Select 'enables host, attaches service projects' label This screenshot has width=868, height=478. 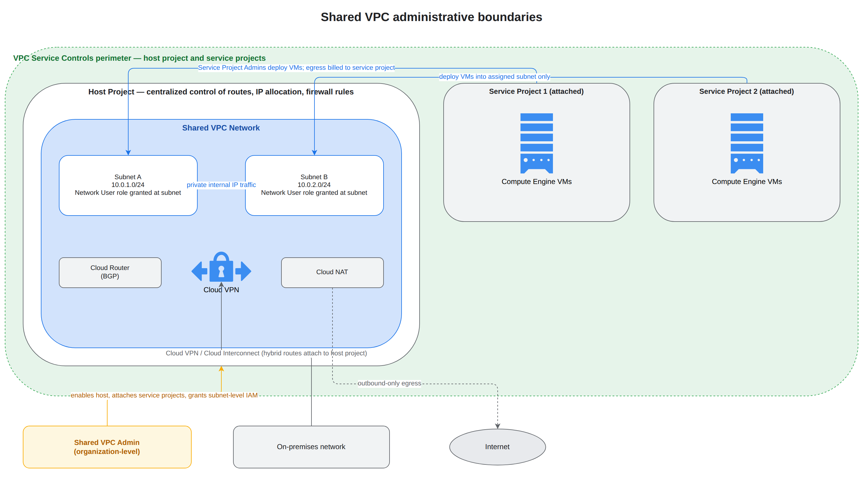point(164,395)
